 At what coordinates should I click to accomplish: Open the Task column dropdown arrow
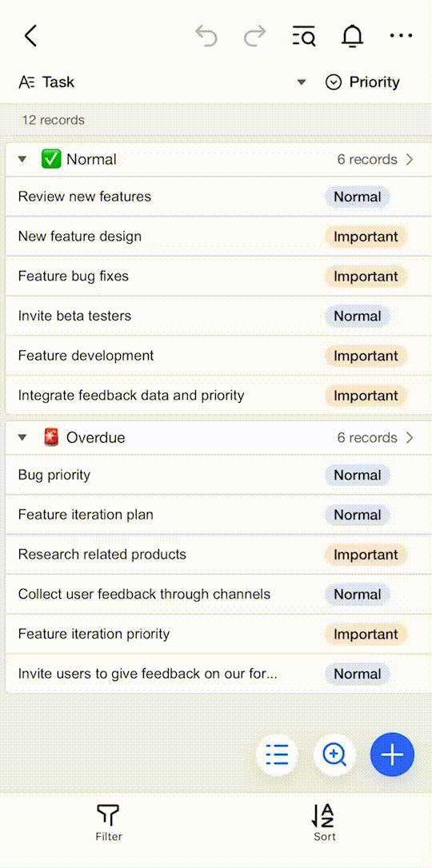pyautogui.click(x=302, y=82)
